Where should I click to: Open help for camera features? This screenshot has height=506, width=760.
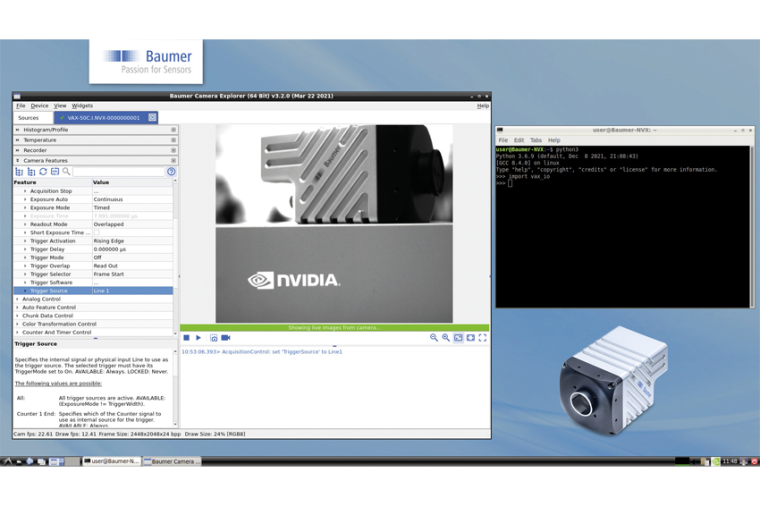(171, 172)
